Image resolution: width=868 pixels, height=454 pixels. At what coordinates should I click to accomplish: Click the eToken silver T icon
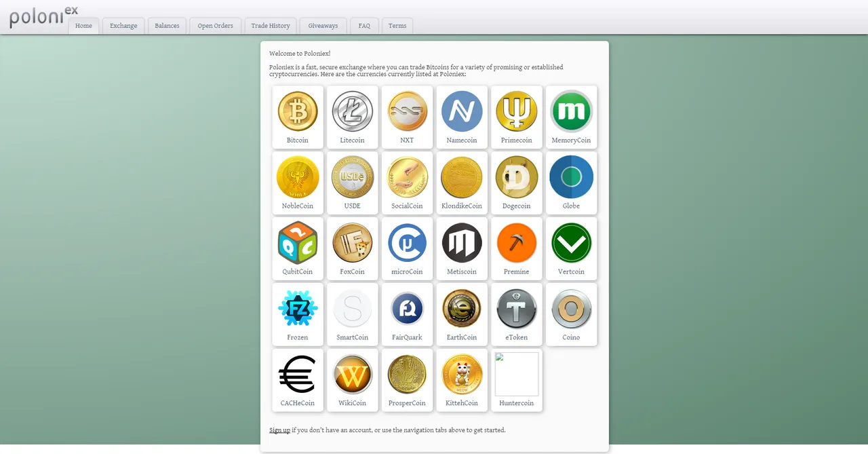[517, 309]
